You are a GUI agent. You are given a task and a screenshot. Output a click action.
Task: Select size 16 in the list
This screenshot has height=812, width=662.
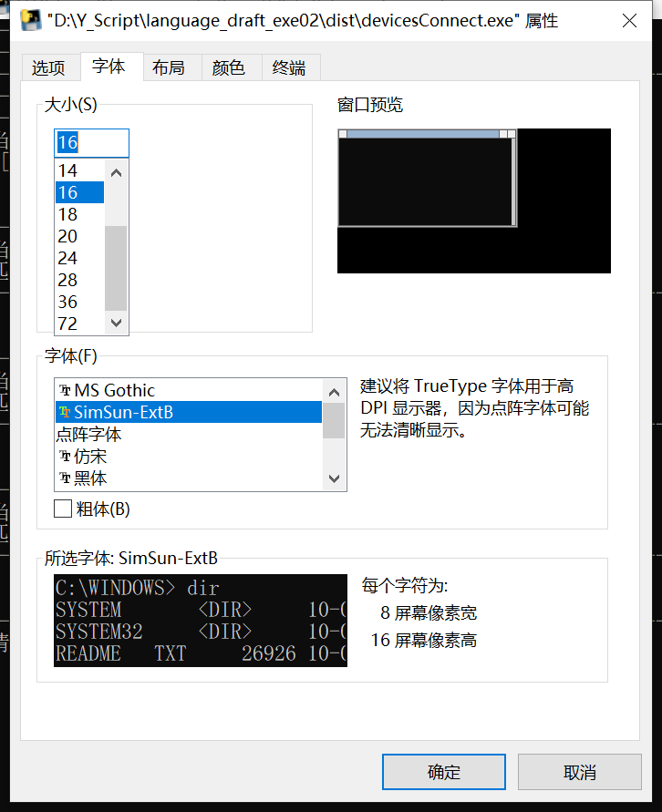pyautogui.click(x=79, y=192)
